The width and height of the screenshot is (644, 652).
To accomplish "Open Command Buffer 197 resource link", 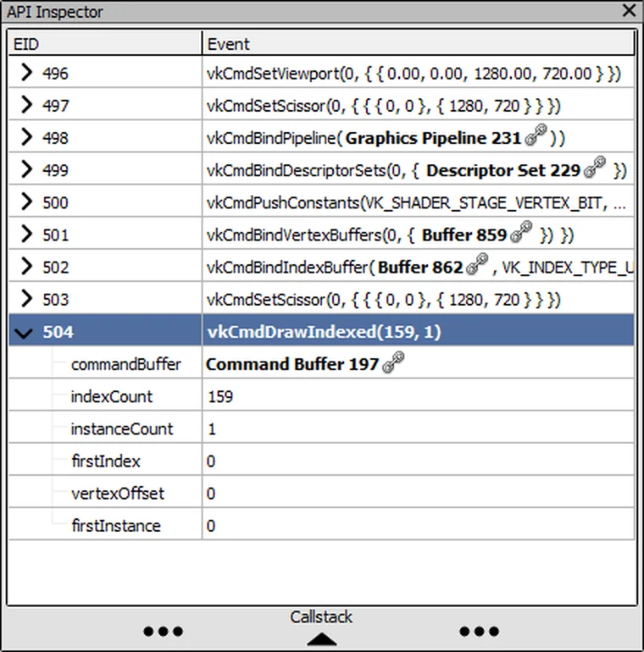I will [292, 364].
